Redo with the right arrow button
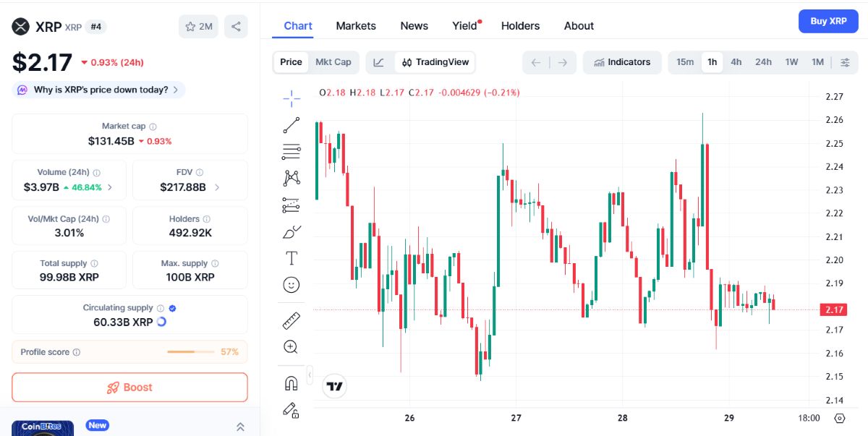 pos(563,62)
